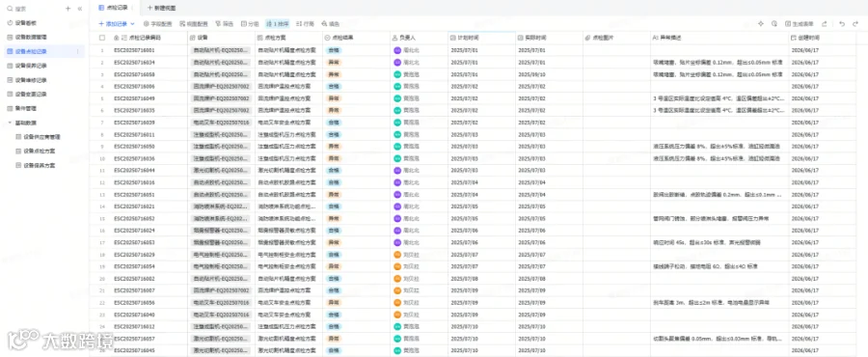Click the undo arrow icon

pos(842,24)
